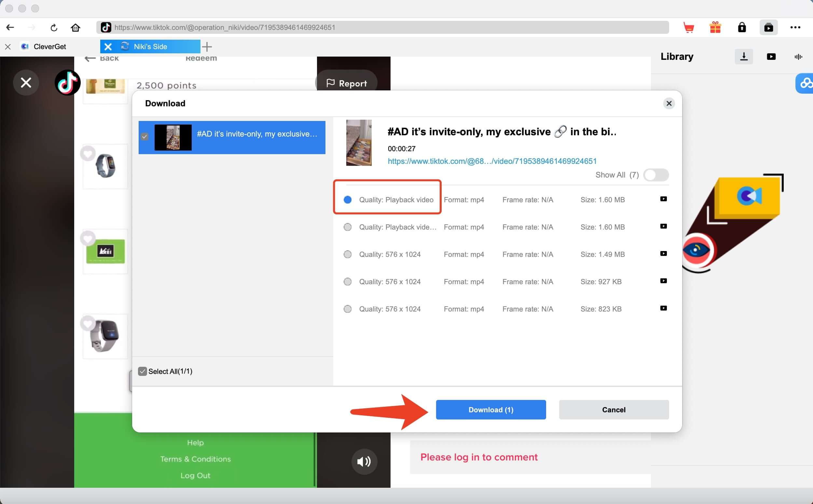Select the 1.49 MB 576 x 1024 quality option
The height and width of the screenshot is (504, 813).
pos(348,254)
